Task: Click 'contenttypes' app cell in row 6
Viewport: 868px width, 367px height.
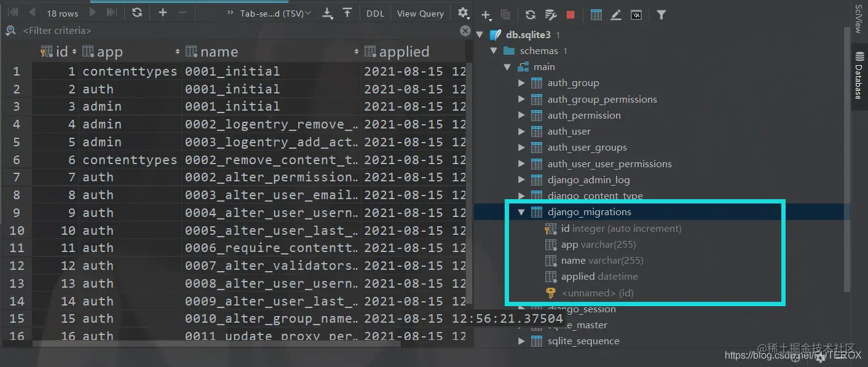Action: pos(130,160)
